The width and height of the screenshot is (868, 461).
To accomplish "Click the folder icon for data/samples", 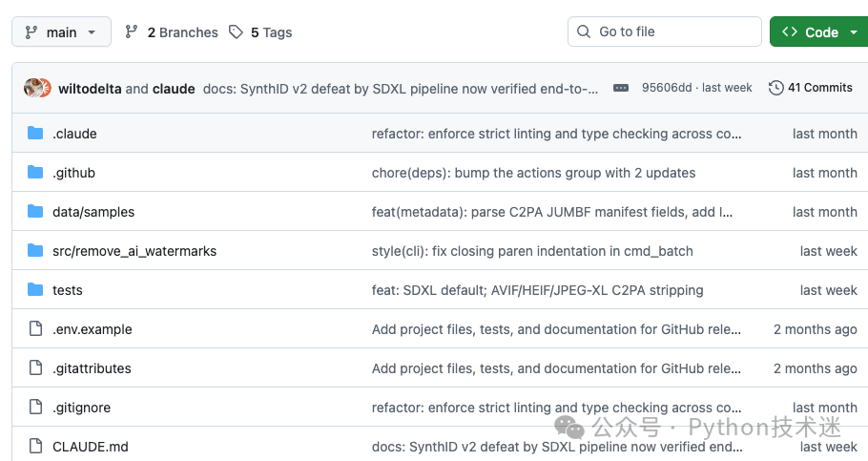I will [35, 211].
